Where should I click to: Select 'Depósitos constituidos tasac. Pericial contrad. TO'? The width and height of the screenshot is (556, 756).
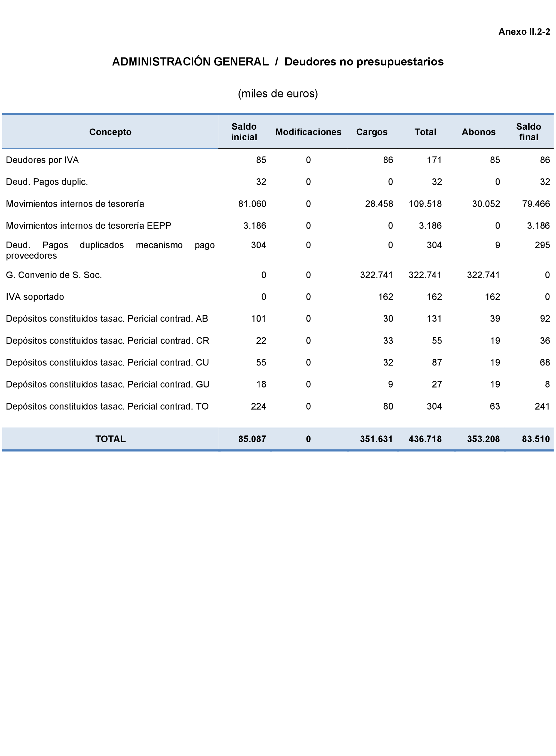pyautogui.click(x=107, y=406)
